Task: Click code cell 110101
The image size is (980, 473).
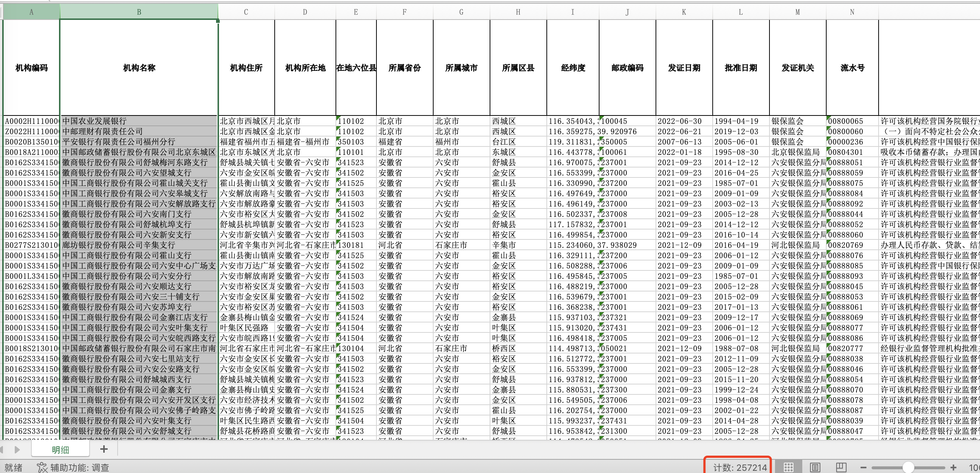Action: point(356,152)
